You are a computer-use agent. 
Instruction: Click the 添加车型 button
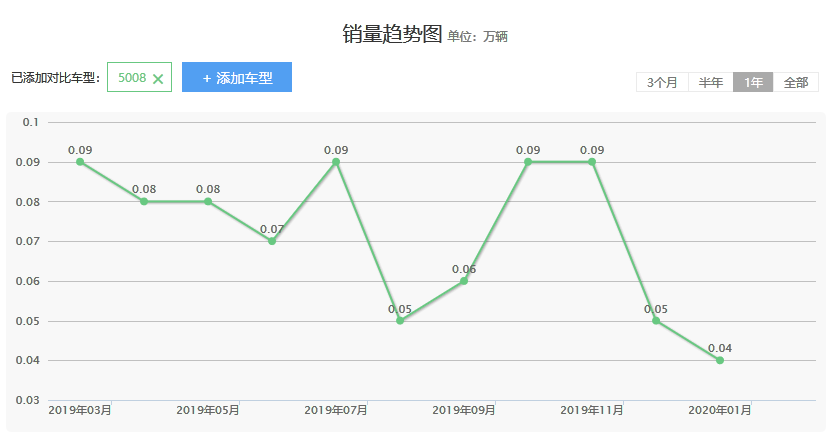tap(237, 77)
